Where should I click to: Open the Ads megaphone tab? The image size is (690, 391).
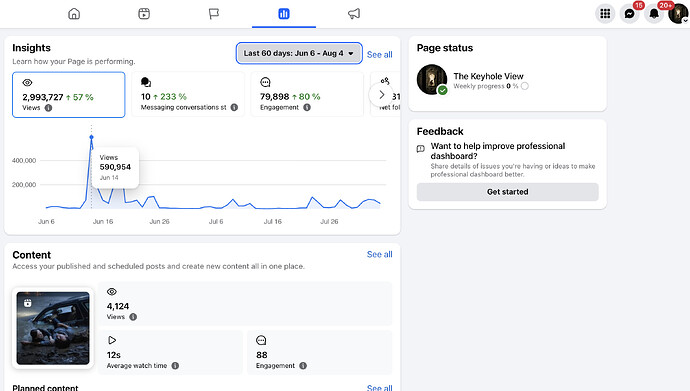354,14
